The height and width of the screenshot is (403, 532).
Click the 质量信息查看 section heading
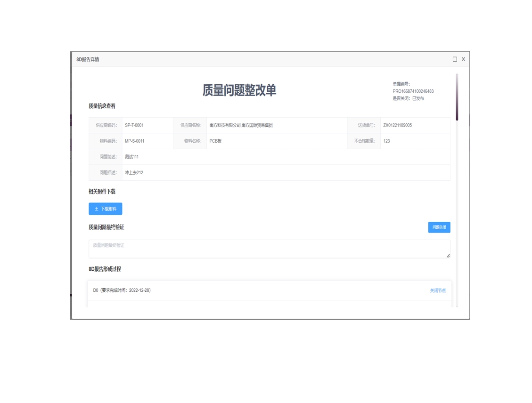click(x=102, y=106)
